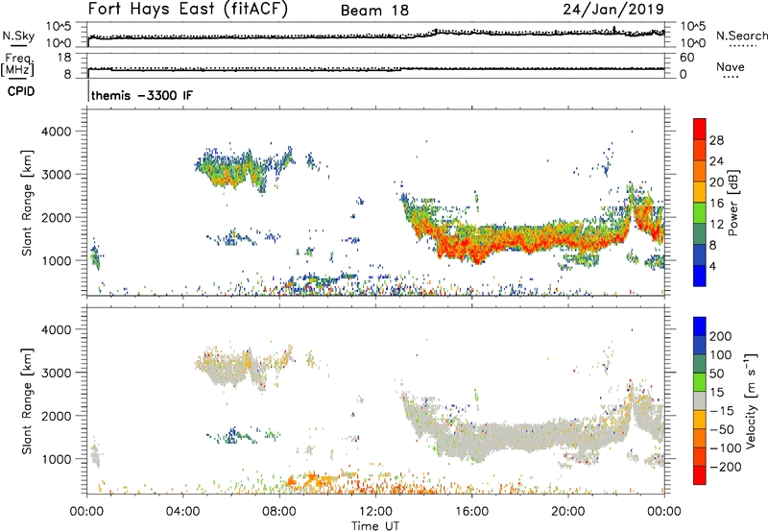The height and width of the screenshot is (532, 768).
Task: Click the "28" label on the power colorbar
Action: 716,140
